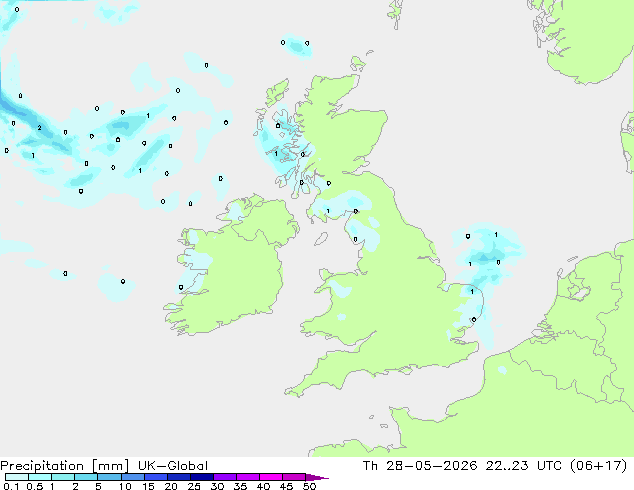634x490 pixels.
Task: Select the 2–5 mm legend color swatch
Action: [x=86, y=477]
